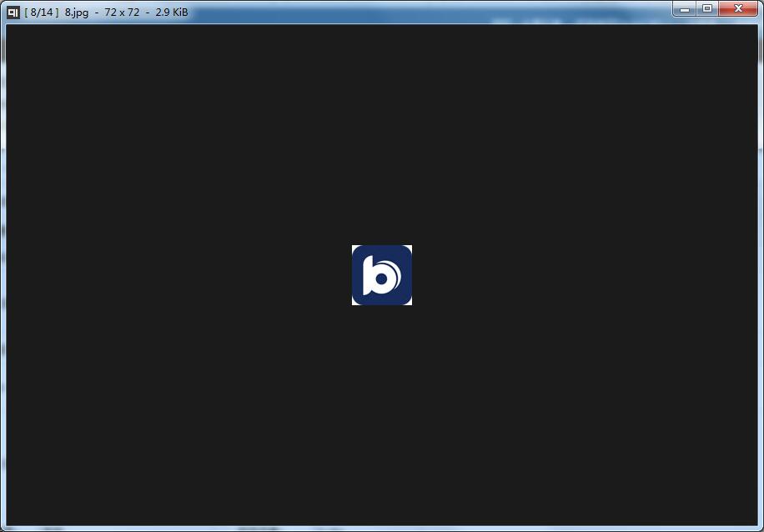Click the white border of the 8.jpg image
The height and width of the screenshot is (532, 764).
(x=354, y=248)
